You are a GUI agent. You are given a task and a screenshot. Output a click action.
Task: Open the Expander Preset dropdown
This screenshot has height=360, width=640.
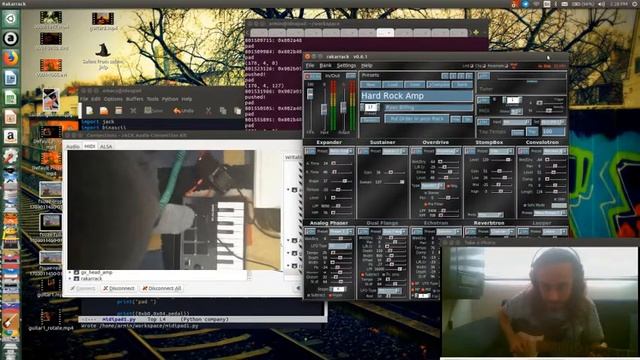(342, 151)
